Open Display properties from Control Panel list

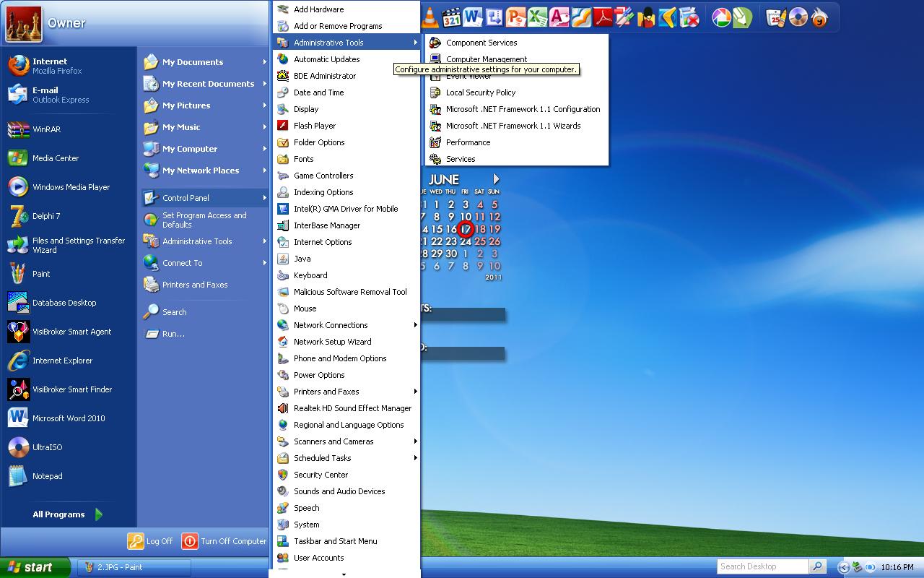(x=347, y=109)
